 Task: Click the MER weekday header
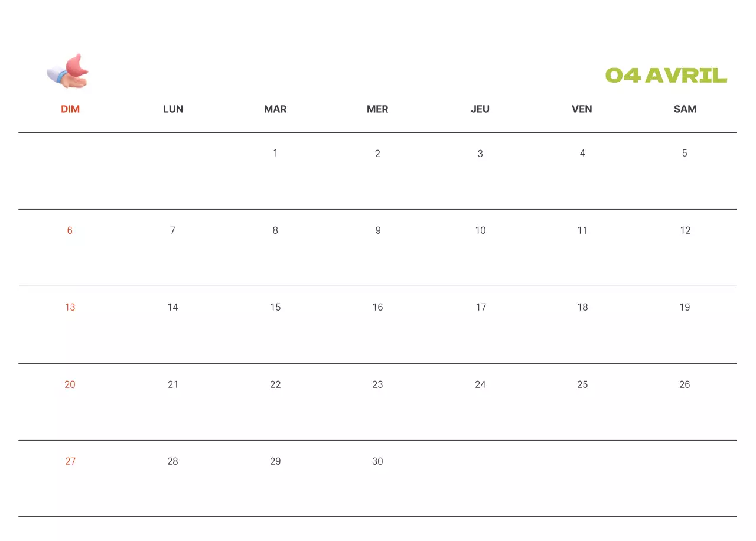[x=377, y=109]
